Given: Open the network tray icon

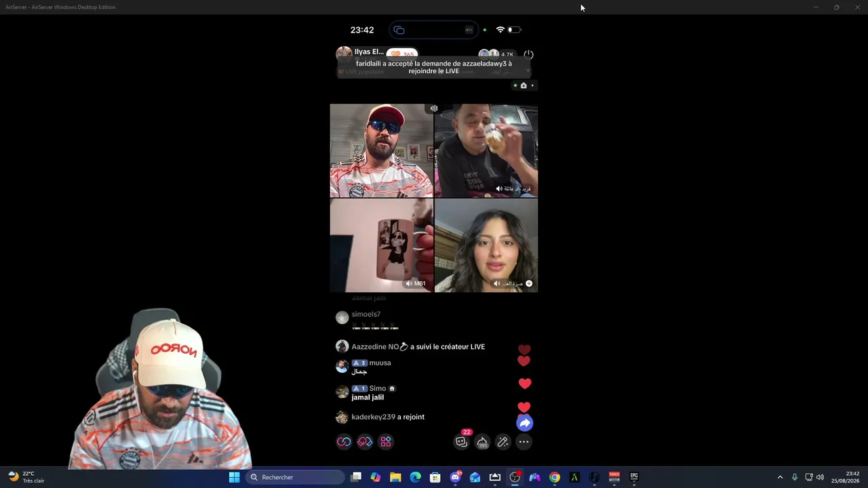Looking at the screenshot, I should point(809,477).
